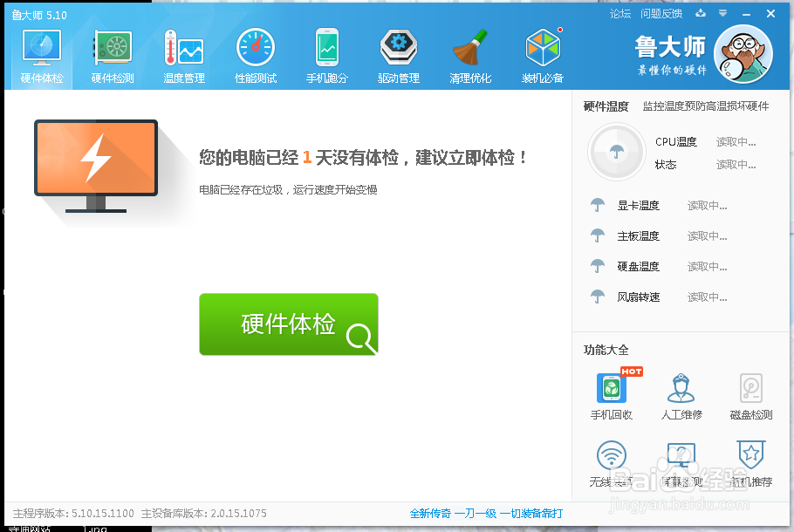Click the CPU temperature gauge dial

(616, 152)
